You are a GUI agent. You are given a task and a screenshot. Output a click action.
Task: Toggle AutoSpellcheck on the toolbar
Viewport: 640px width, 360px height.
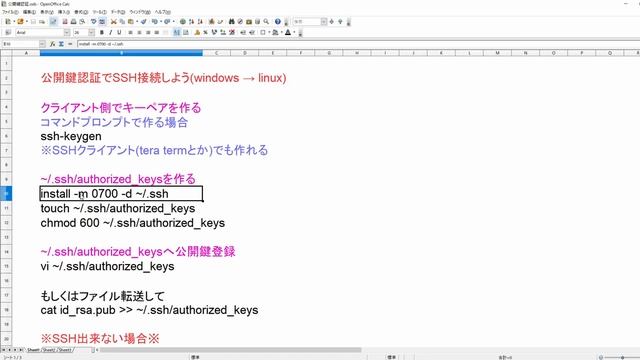[x=102, y=22]
